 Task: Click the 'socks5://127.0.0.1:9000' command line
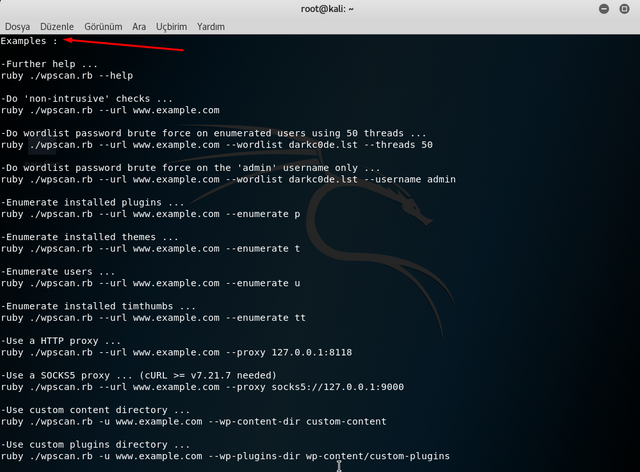click(x=202, y=387)
